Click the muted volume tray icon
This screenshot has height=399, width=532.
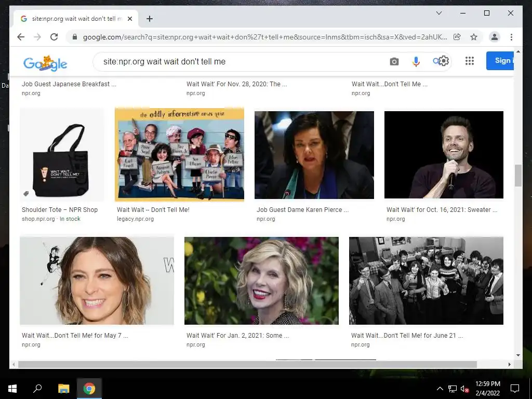(465, 389)
